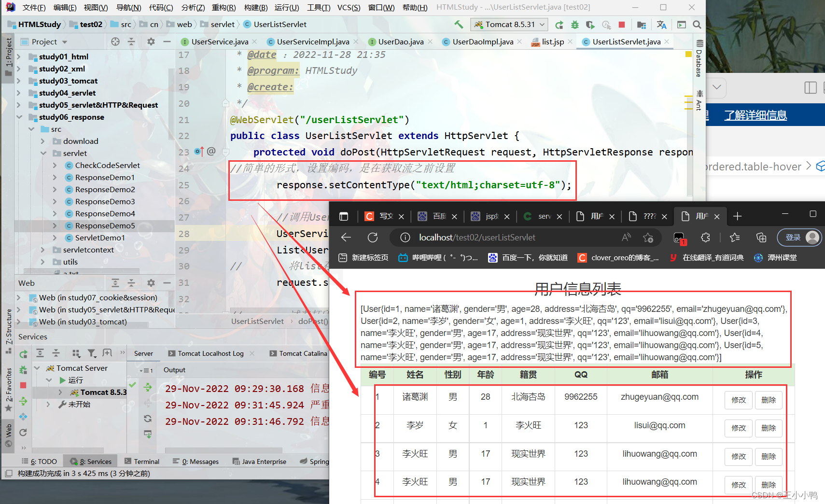Viewport: 825px width, 504px height.
Task: Click 修改 button for user 诸葛渊
Action: point(738,400)
